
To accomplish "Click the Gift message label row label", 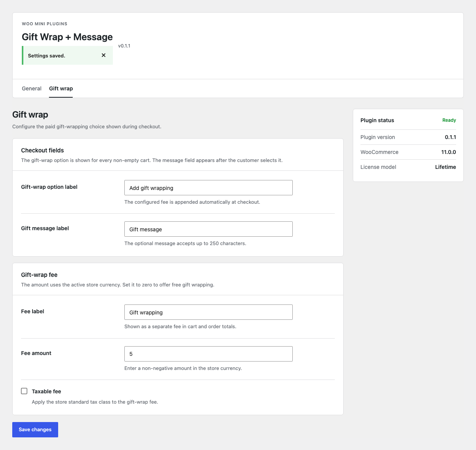I will pyautogui.click(x=45, y=228).
